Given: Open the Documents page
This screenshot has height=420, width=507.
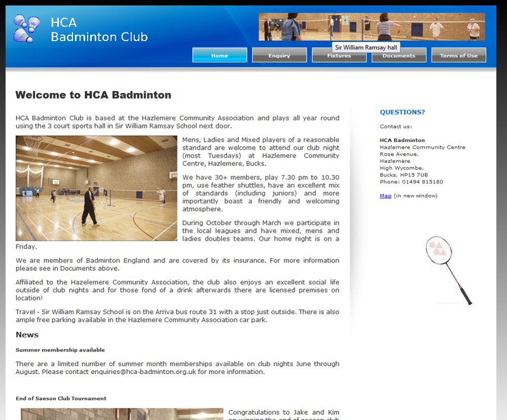Looking at the screenshot, I should click(x=399, y=55).
